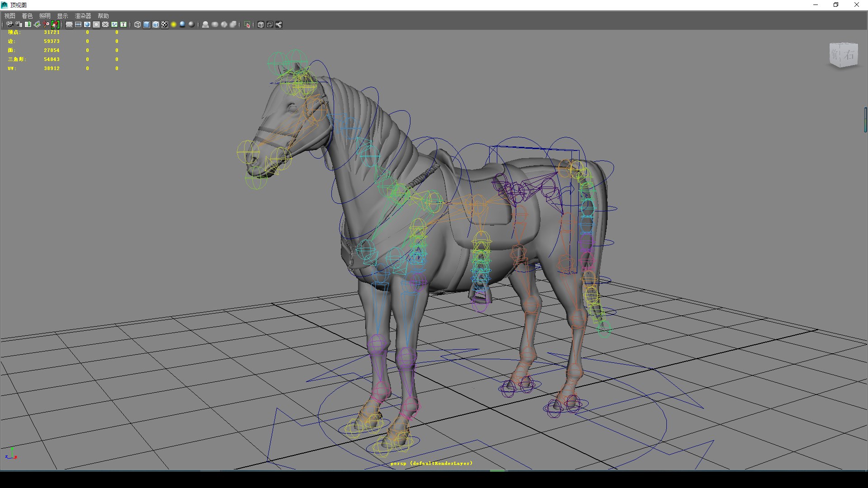Click the edge count value 59373
Image resolution: width=868 pixels, height=488 pixels.
coord(52,41)
